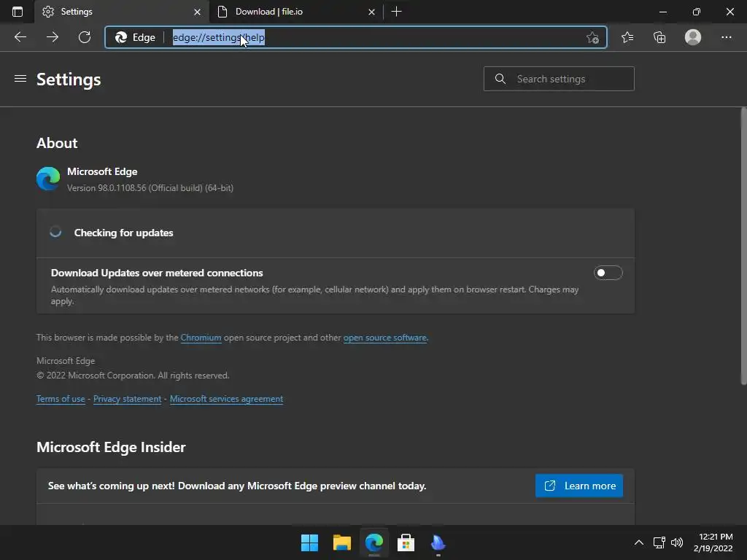747x560 pixels.
Task: Open the Microsoft services agreement link
Action: [226, 399]
